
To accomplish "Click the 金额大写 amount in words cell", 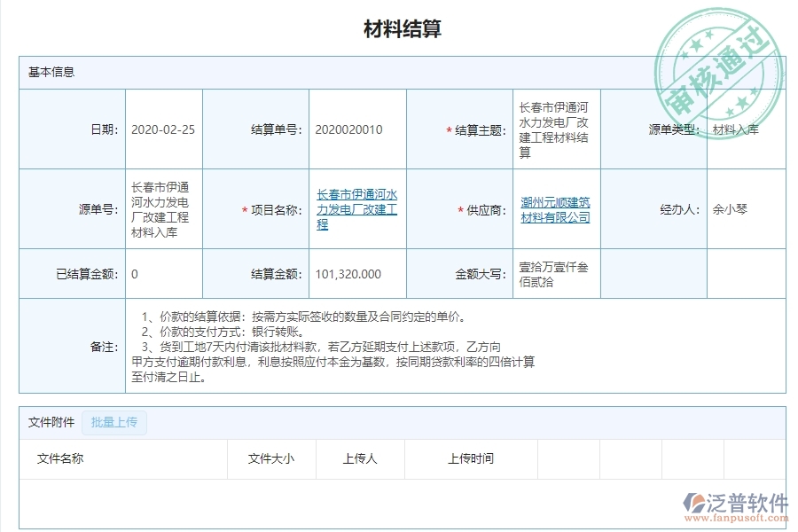I will pyautogui.click(x=555, y=274).
